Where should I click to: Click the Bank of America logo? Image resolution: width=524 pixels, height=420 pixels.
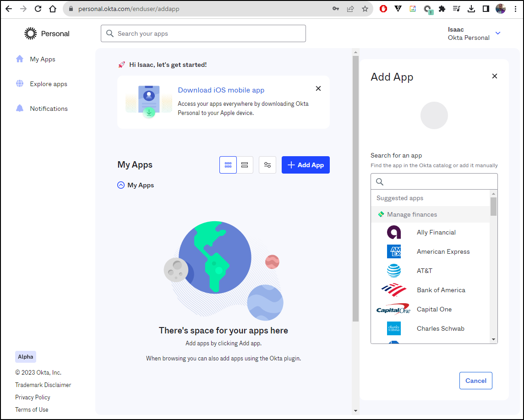[393, 290]
